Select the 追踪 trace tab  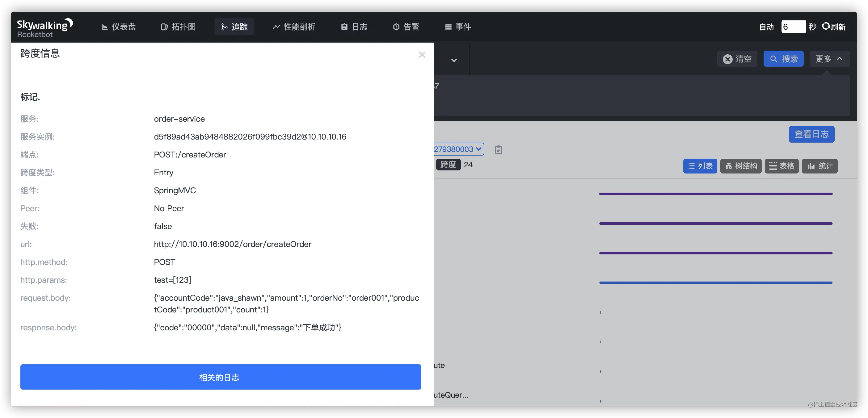click(x=234, y=27)
